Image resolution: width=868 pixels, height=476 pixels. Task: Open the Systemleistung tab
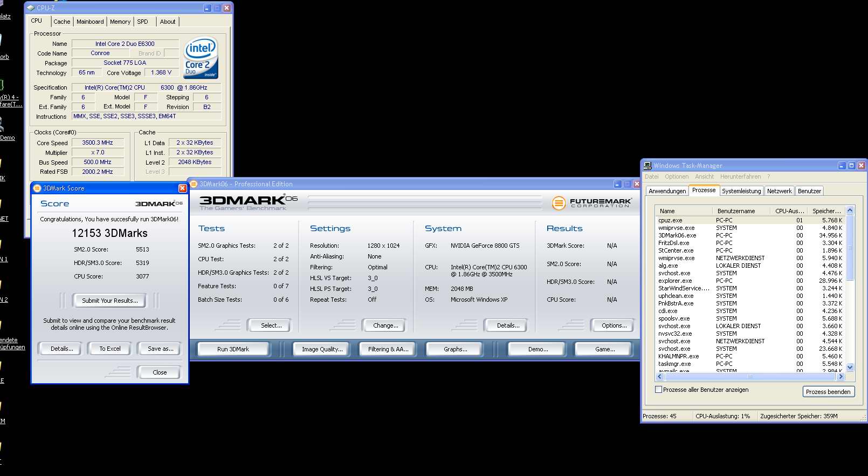tap(741, 191)
